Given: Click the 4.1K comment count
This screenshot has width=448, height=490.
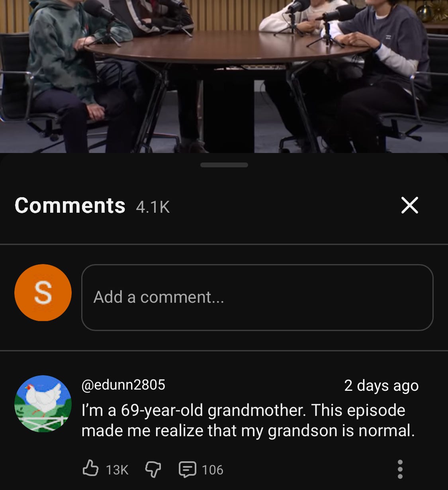Looking at the screenshot, I should tap(153, 207).
